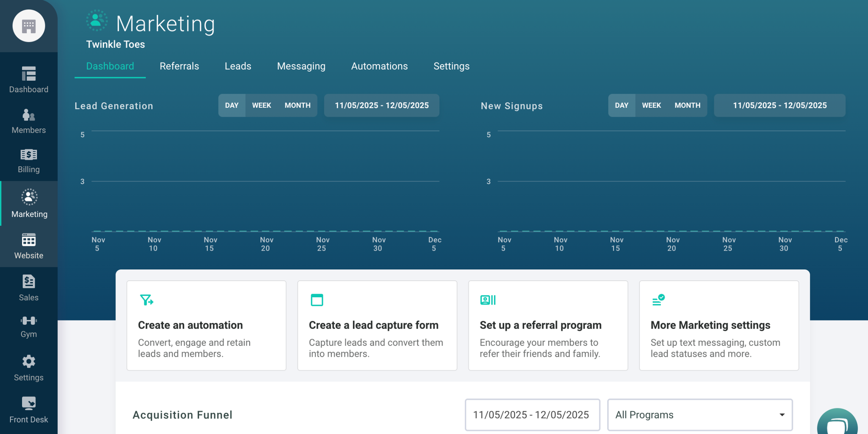The height and width of the screenshot is (434, 868).
Task: Switch Lead Generation chart to WEEK view
Action: 262,105
